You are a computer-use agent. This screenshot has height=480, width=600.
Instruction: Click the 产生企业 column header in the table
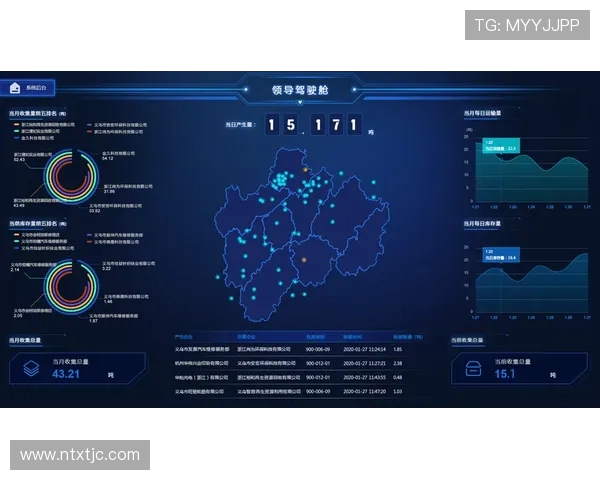(x=183, y=336)
